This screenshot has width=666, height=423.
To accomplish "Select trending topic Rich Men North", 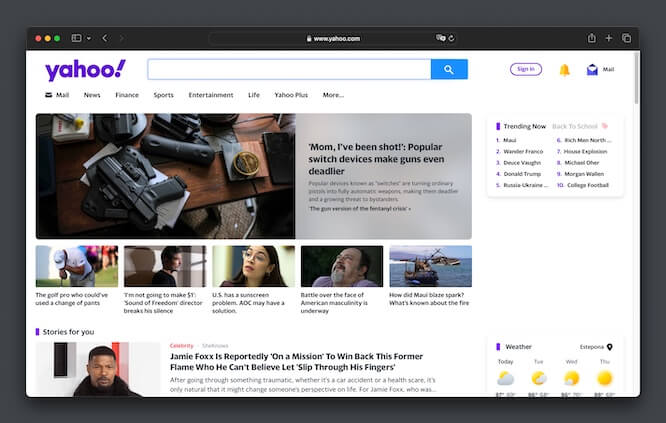I will click(x=588, y=140).
